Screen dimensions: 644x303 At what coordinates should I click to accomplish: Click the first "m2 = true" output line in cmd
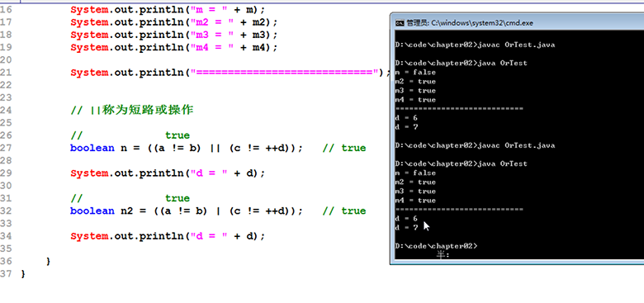414,82
